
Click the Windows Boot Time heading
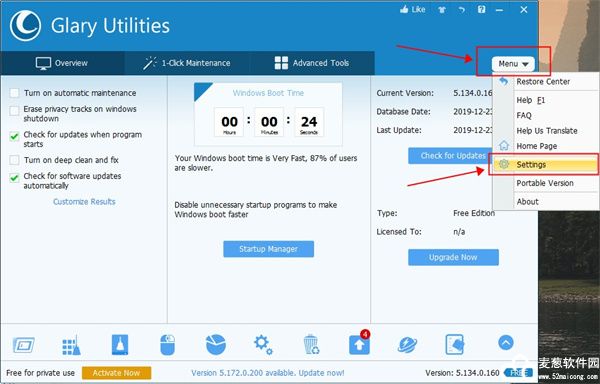(268, 93)
